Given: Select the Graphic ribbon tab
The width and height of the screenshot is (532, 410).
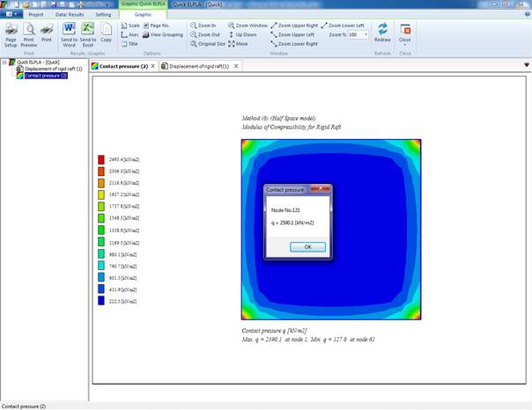Looking at the screenshot, I should click(x=143, y=15).
